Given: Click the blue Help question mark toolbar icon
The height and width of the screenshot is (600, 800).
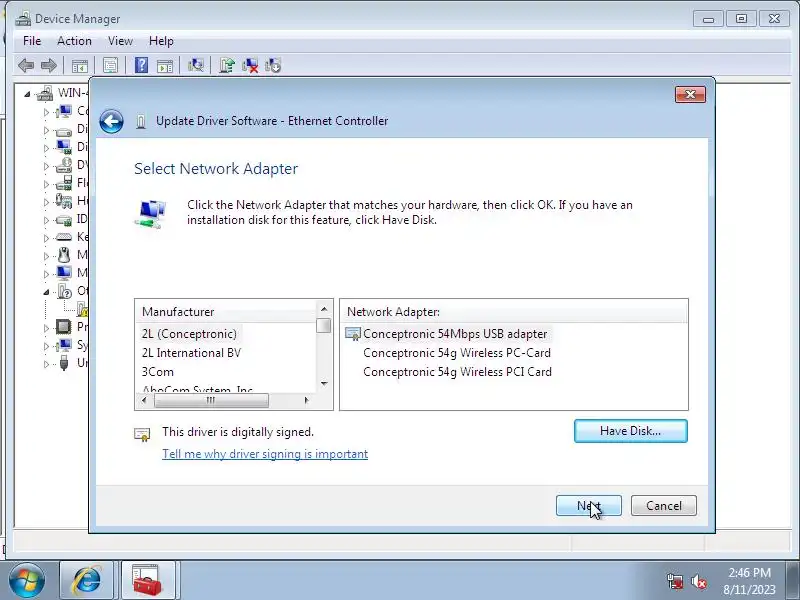Looking at the screenshot, I should [x=141, y=65].
